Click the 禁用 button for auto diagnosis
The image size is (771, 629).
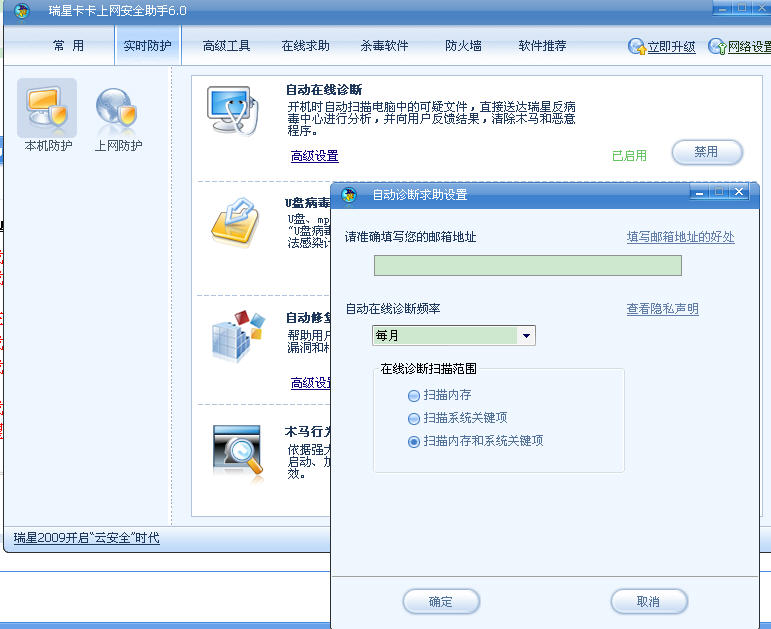[707, 152]
